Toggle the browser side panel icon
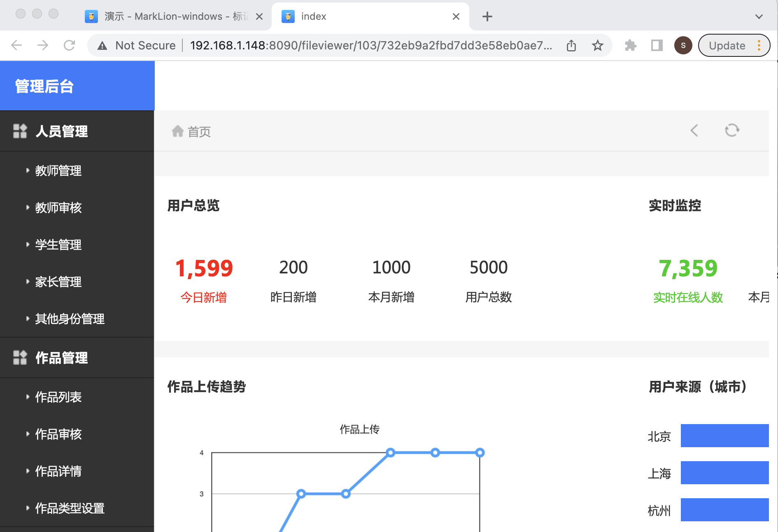 click(x=657, y=45)
